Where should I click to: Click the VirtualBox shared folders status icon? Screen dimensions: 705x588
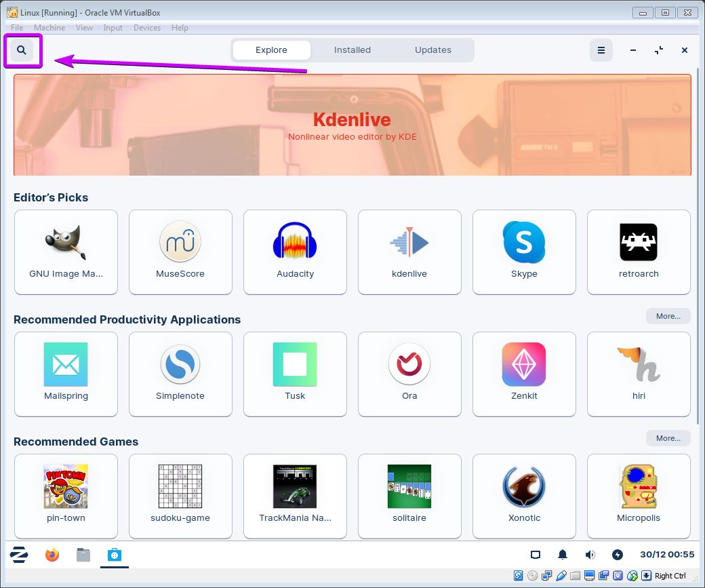[575, 575]
